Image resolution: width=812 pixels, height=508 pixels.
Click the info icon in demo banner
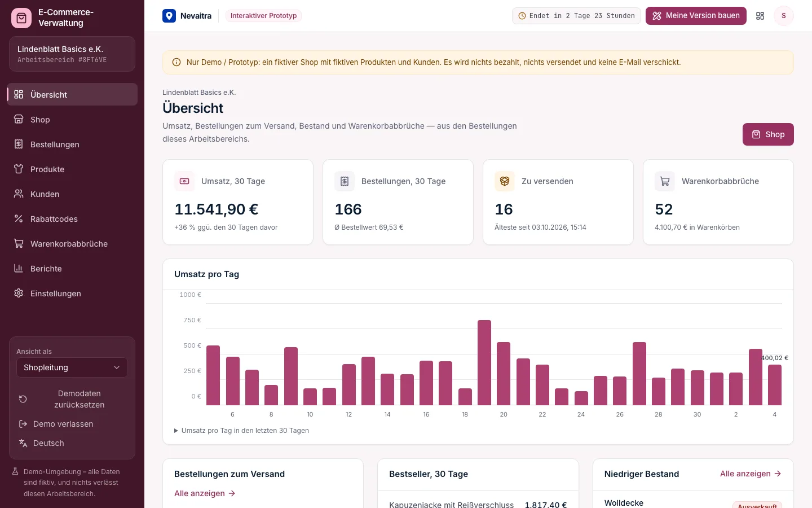click(176, 63)
